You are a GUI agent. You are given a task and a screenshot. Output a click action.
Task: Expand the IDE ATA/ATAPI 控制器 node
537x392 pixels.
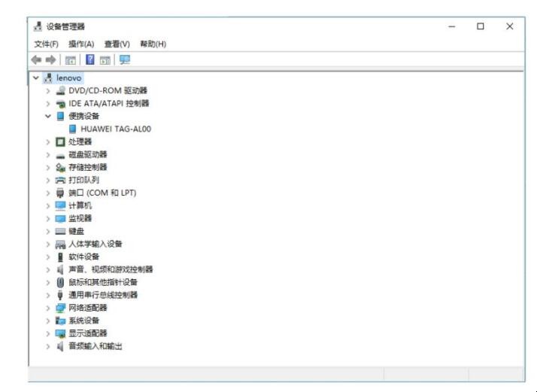[48, 104]
